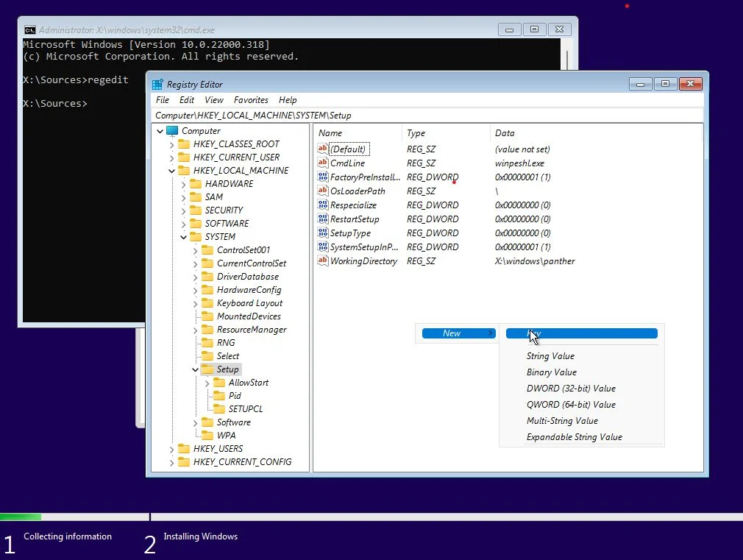Click the Setup folder icon in the tree

pos(207,369)
